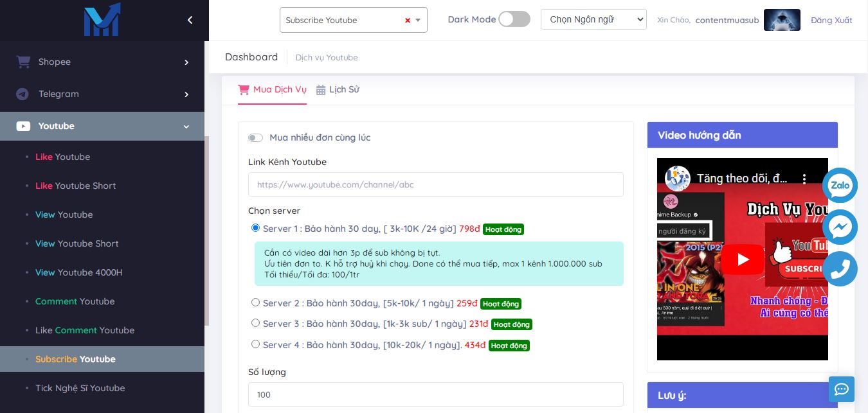This screenshot has height=413, width=868.
Task: Click Đăng Xuất logout link
Action: tap(831, 20)
